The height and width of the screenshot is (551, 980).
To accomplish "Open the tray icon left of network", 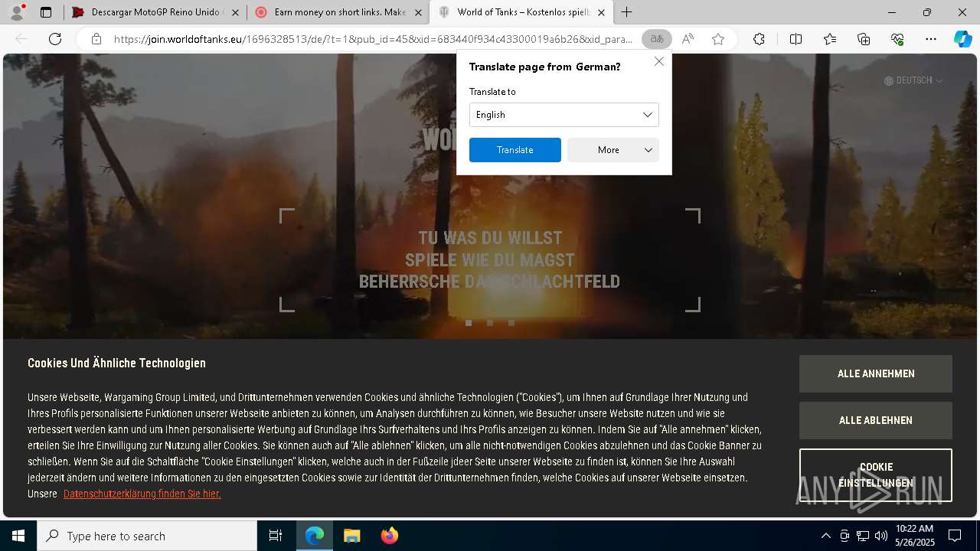I will (x=844, y=536).
